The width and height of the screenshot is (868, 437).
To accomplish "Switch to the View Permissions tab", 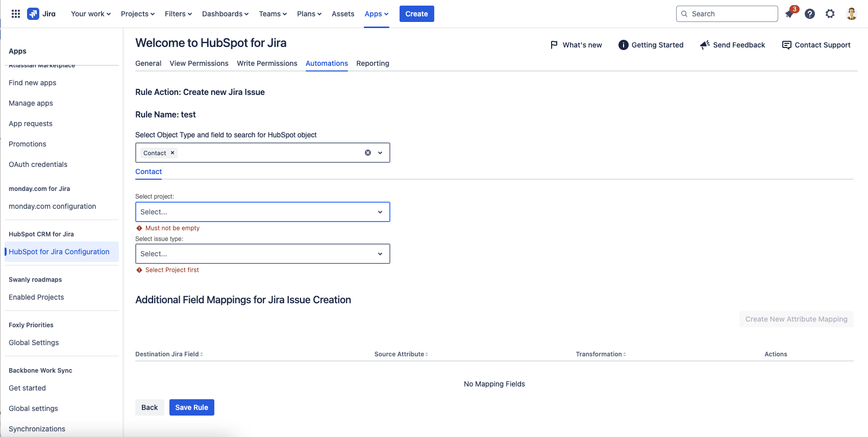I will point(199,63).
